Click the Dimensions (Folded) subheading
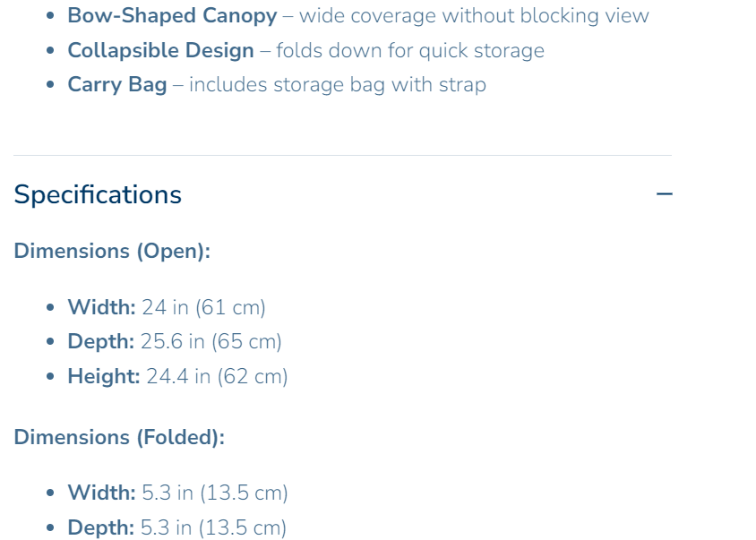This screenshot has height=540, width=756. 119,437
